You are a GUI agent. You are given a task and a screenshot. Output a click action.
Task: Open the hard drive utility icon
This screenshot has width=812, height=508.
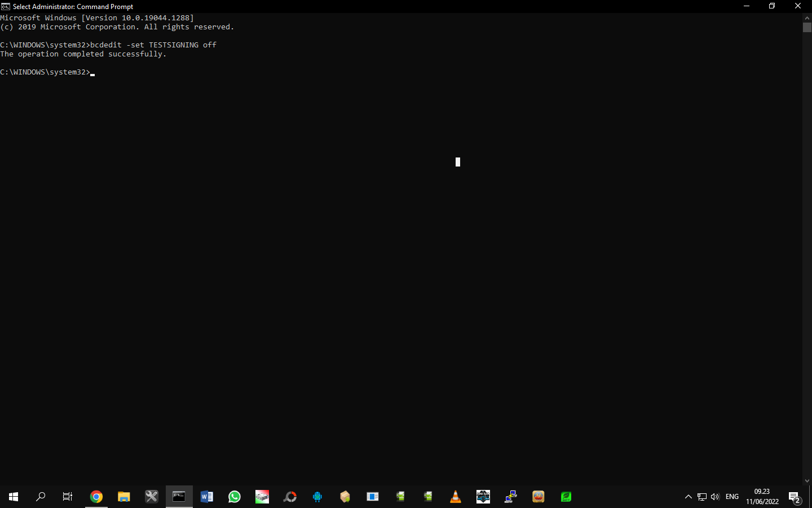click(262, 497)
